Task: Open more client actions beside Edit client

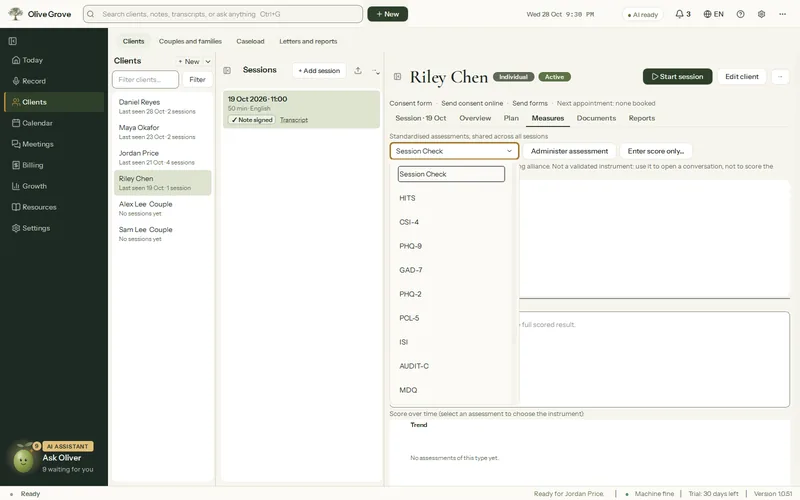Action: click(780, 77)
